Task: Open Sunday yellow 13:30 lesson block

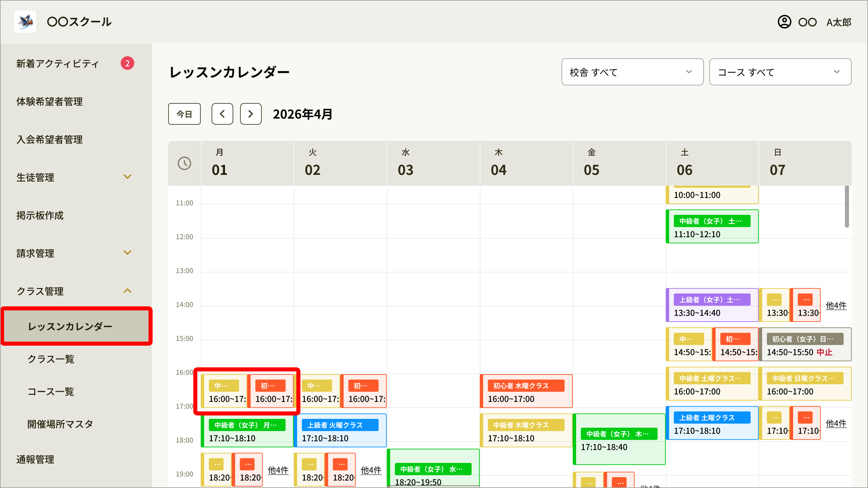Action: click(774, 305)
